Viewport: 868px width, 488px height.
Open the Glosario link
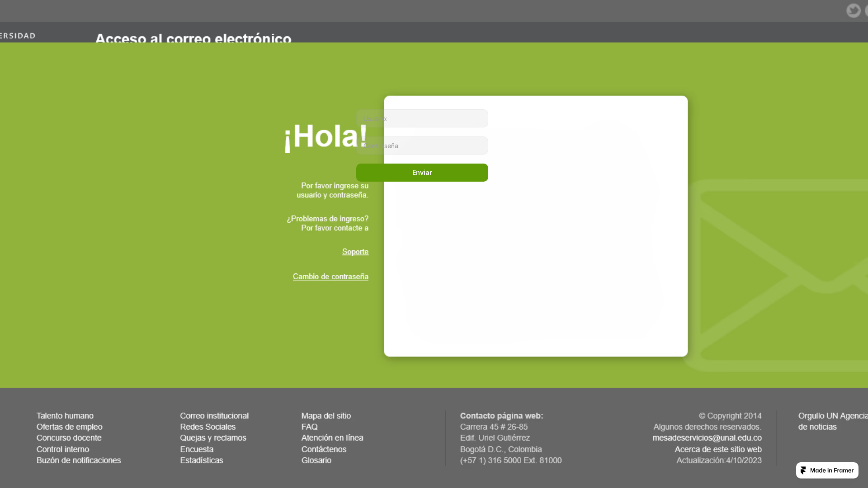coord(316,460)
